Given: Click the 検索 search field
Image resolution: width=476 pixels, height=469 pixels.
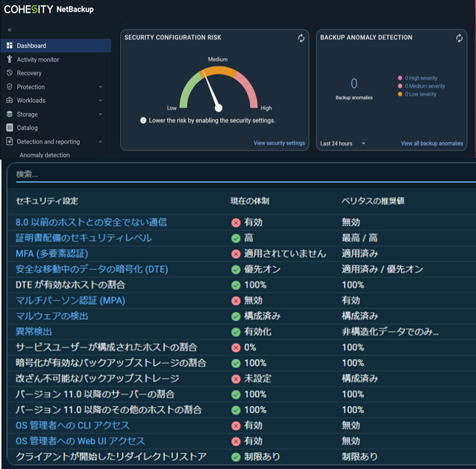Looking at the screenshot, I should 246,175.
